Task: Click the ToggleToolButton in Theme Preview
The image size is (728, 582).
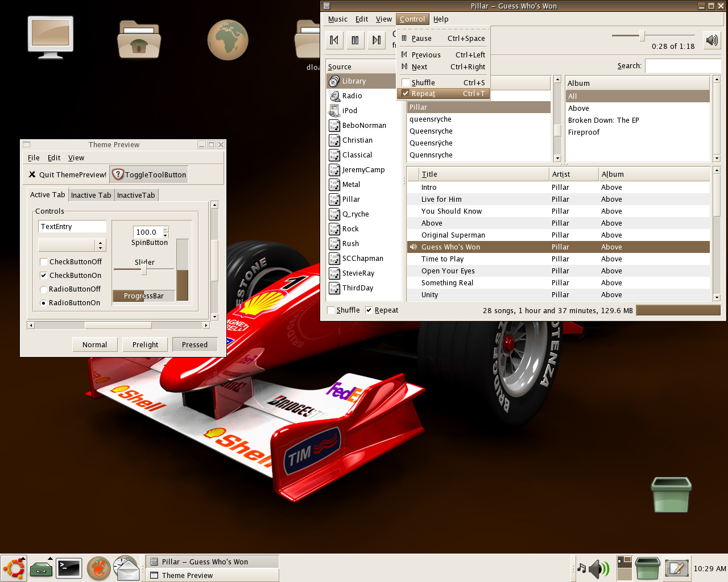Action: coord(148,174)
